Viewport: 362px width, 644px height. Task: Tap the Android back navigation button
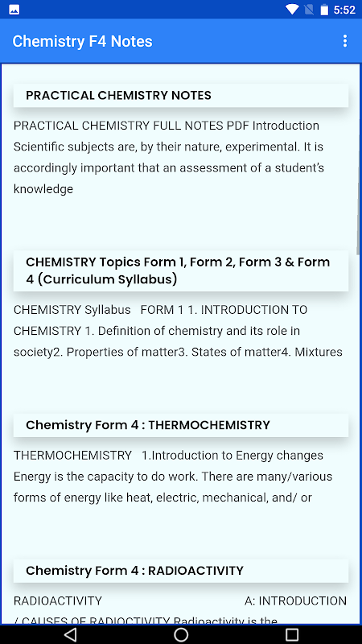coord(70,634)
